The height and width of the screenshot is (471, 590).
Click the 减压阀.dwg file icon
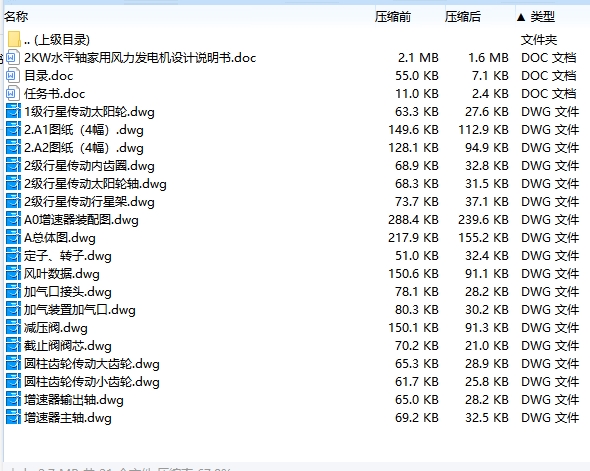pos(14,328)
